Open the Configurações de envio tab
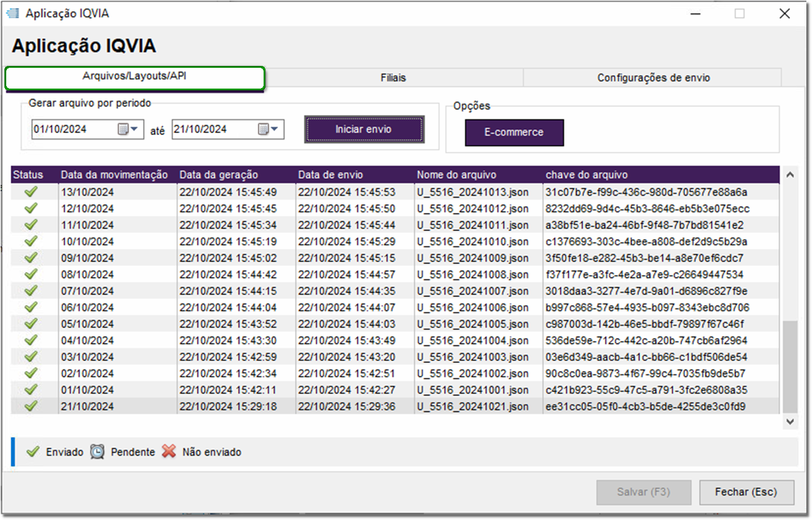Image resolution: width=812 pixels, height=520 pixels. pyautogui.click(x=653, y=78)
